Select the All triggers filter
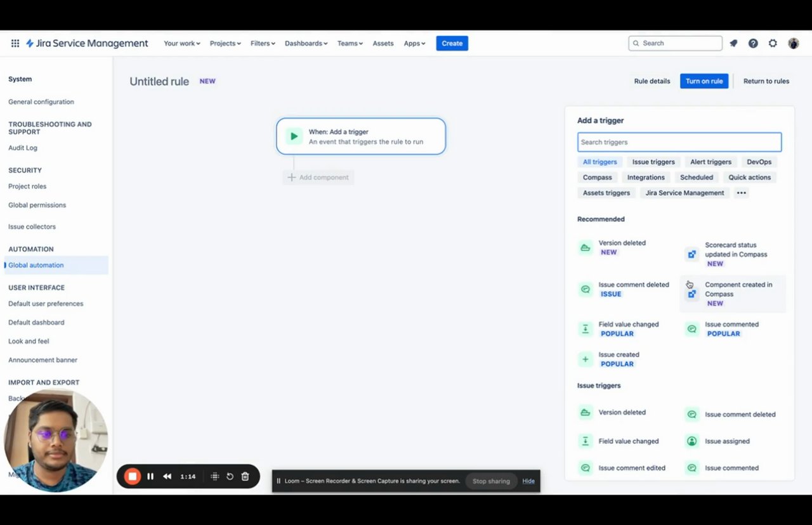812x525 pixels. 599,162
